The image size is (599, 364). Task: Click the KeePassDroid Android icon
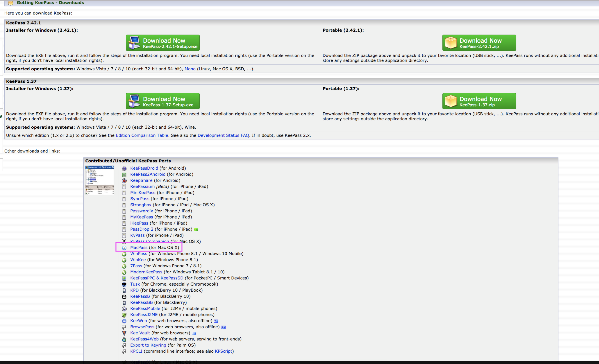click(124, 168)
